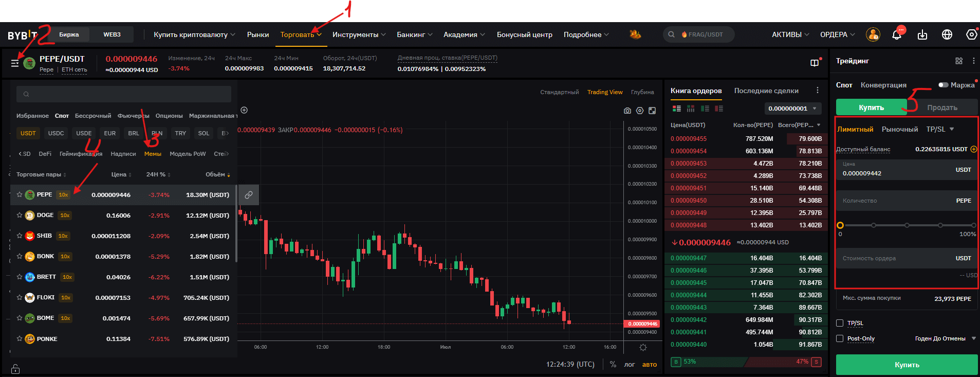
Task: Click the notification bell icon
Action: 897,35
